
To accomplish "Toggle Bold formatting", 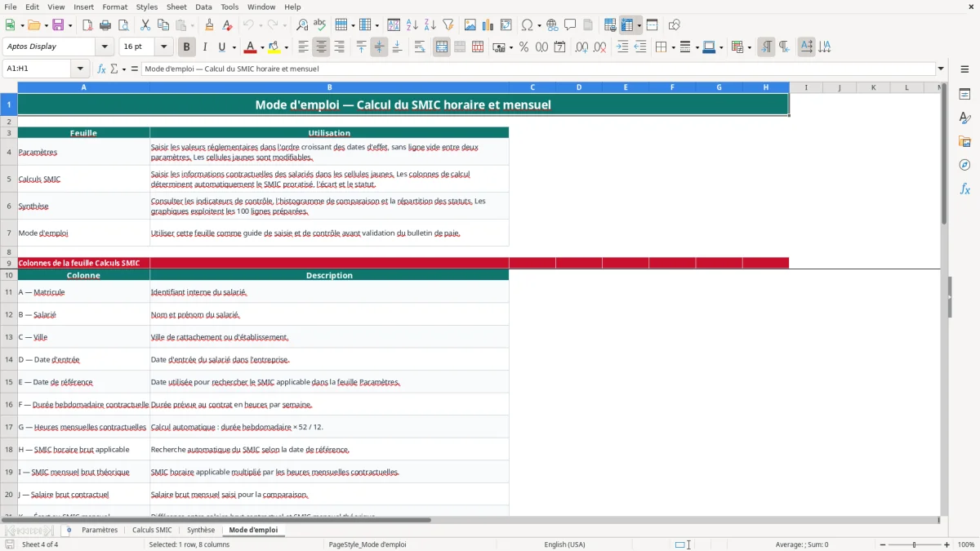I will (x=186, y=47).
